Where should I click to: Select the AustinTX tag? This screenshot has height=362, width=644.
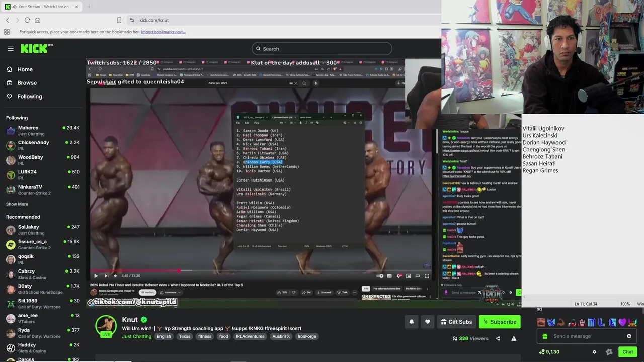281,336
